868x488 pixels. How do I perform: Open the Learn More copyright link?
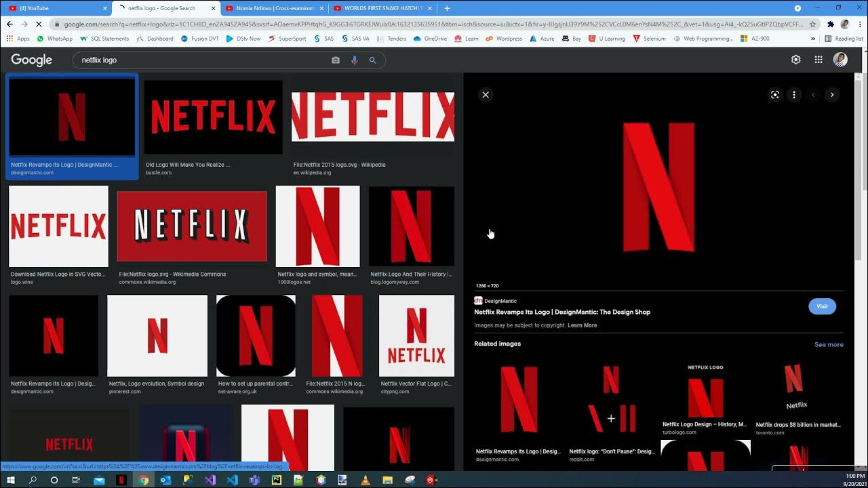point(583,325)
